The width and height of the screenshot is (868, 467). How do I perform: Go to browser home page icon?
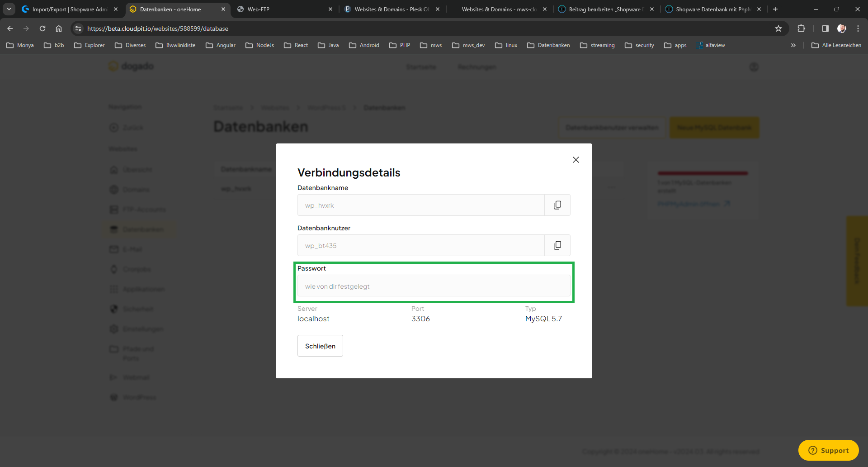tap(59, 29)
